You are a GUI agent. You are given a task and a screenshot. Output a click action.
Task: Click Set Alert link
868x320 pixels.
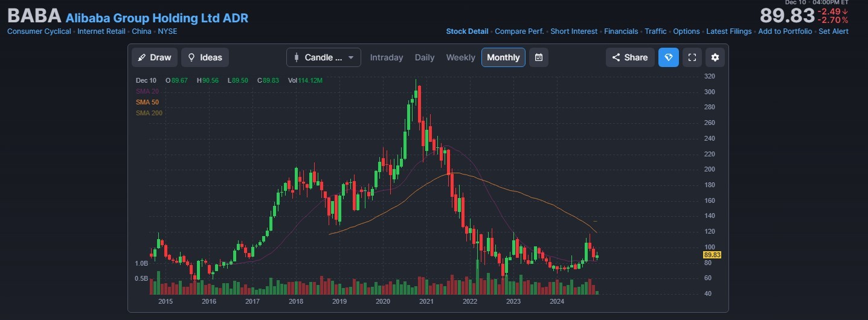pos(834,31)
